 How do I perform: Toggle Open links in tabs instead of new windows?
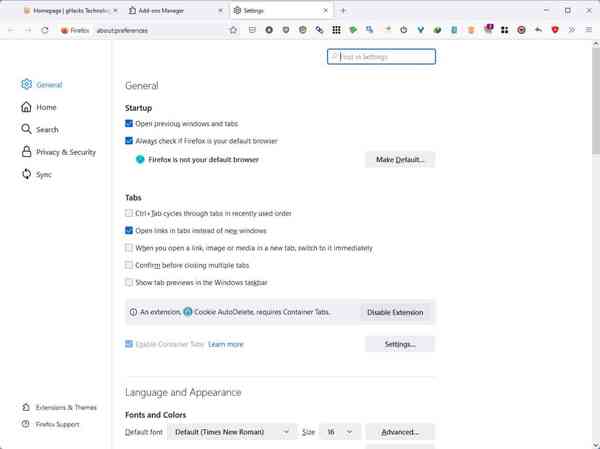point(129,230)
